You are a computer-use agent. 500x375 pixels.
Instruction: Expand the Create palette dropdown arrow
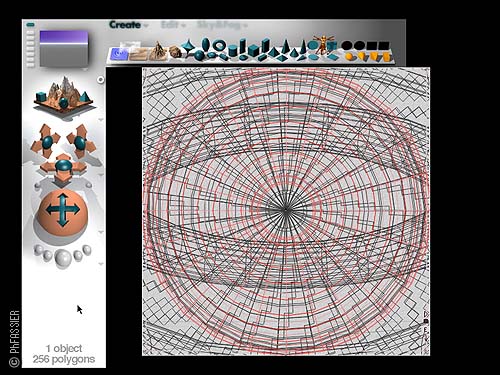tap(146, 26)
